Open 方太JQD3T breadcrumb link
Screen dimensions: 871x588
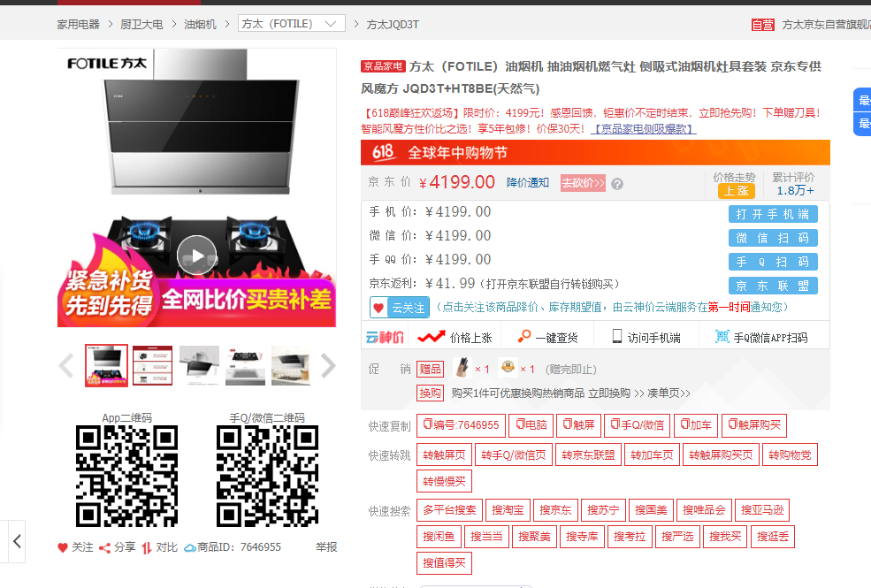[393, 25]
